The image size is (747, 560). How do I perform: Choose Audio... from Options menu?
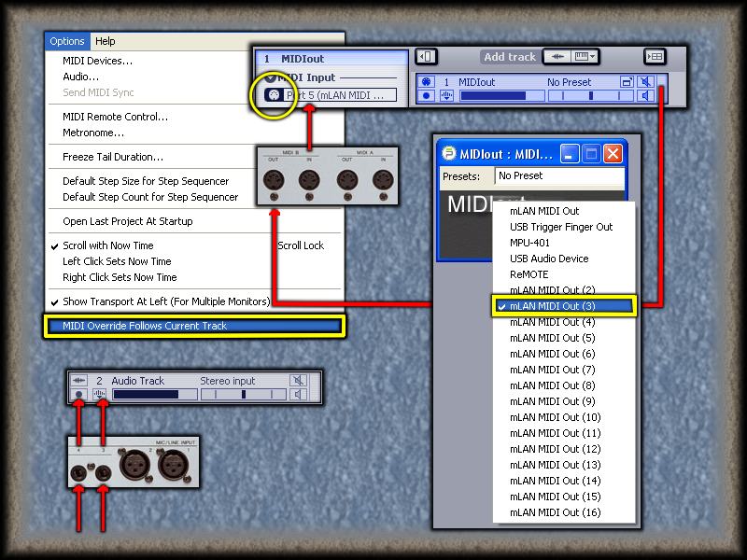[80, 77]
